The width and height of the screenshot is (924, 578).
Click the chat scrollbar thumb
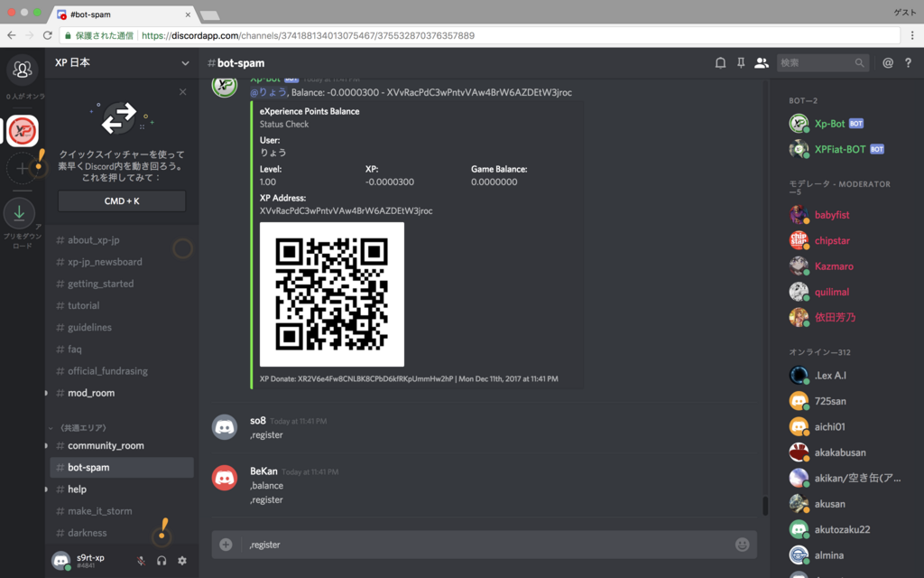coord(765,506)
